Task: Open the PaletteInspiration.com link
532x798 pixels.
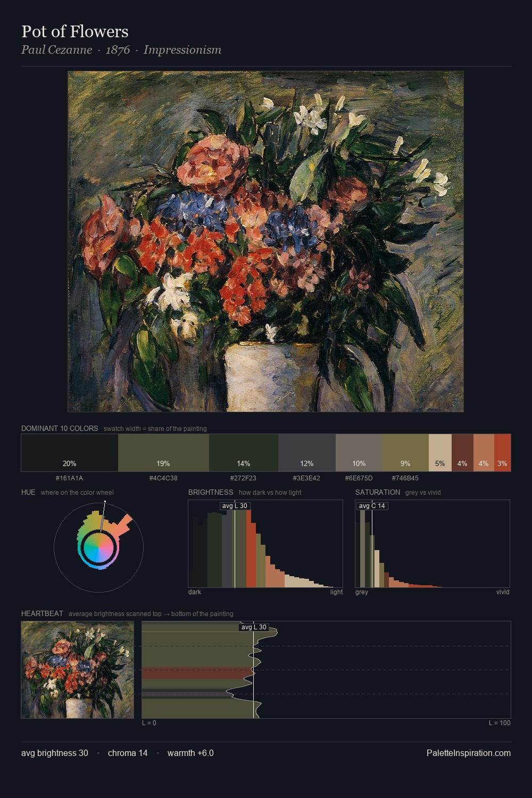Action: click(469, 753)
